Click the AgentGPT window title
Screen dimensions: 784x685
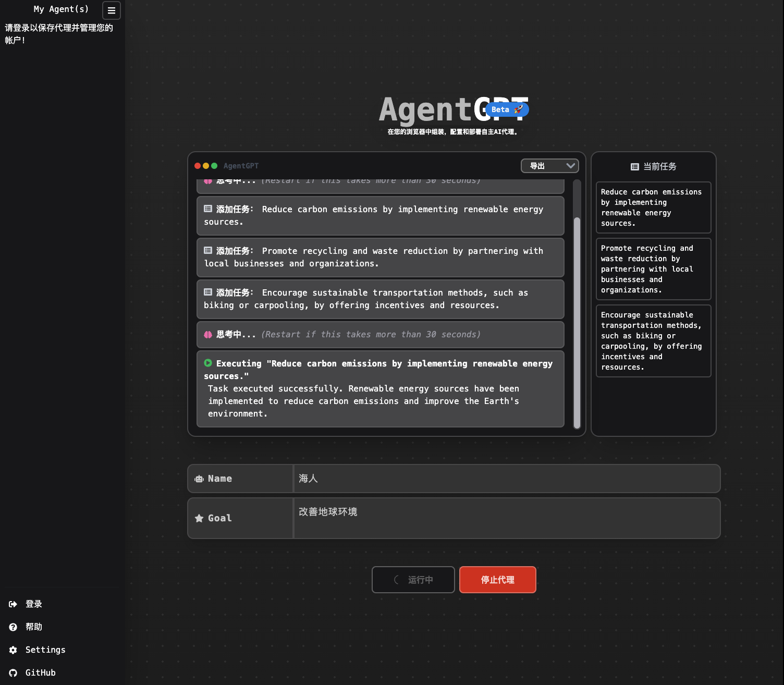pyautogui.click(x=241, y=166)
